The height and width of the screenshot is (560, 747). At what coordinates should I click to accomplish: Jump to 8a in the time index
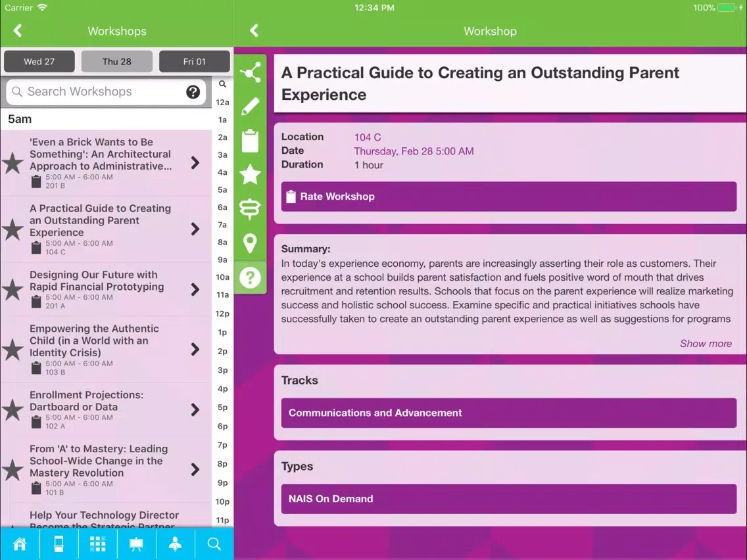click(x=222, y=243)
